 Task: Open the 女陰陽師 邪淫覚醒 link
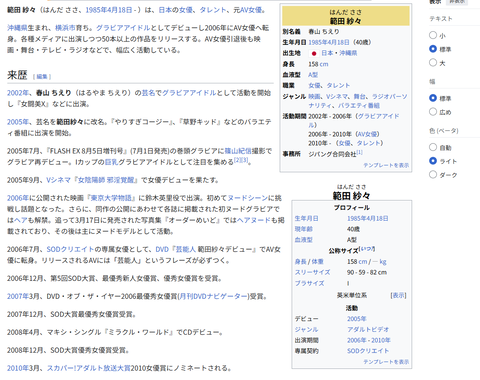point(106,180)
